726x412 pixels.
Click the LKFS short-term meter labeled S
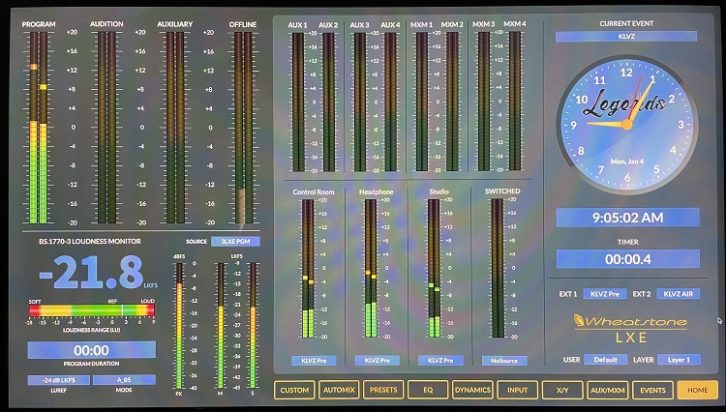253,326
